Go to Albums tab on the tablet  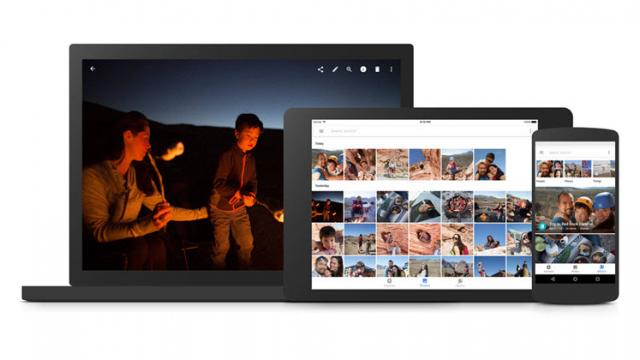click(460, 282)
